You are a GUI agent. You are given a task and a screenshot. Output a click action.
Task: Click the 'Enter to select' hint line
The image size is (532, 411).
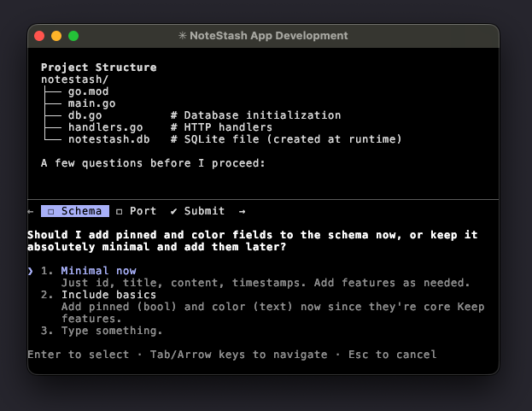coord(232,355)
